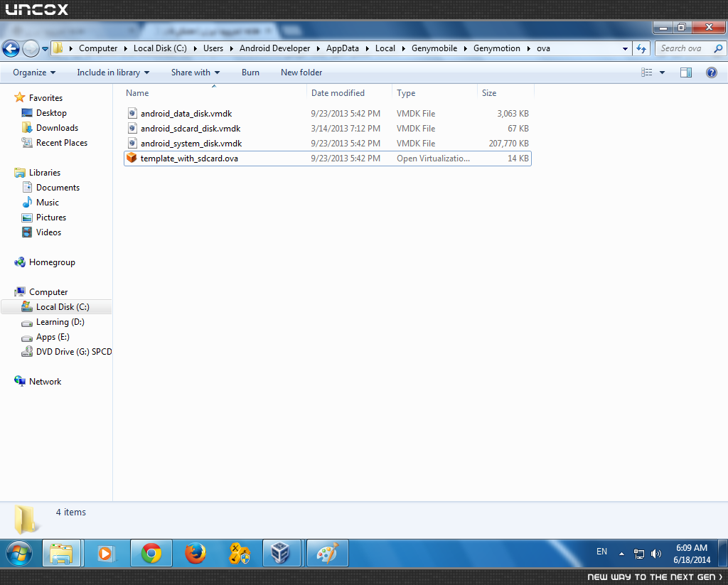Open the Include in library menu
This screenshot has width=728, height=585.
coord(113,73)
